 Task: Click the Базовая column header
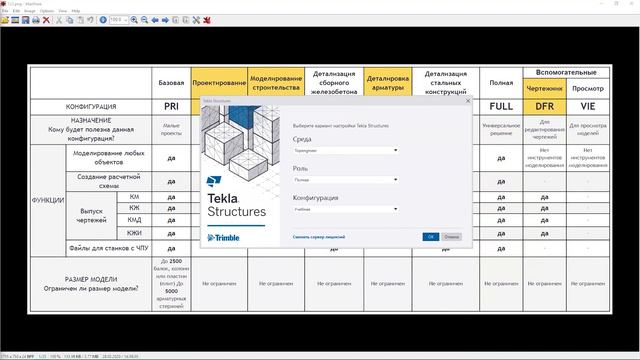[x=171, y=83]
